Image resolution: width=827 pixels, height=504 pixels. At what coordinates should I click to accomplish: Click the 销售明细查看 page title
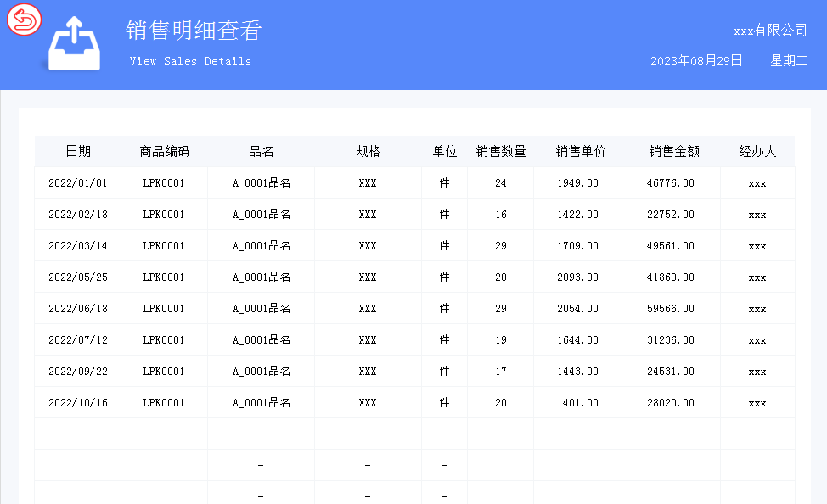pos(194,30)
